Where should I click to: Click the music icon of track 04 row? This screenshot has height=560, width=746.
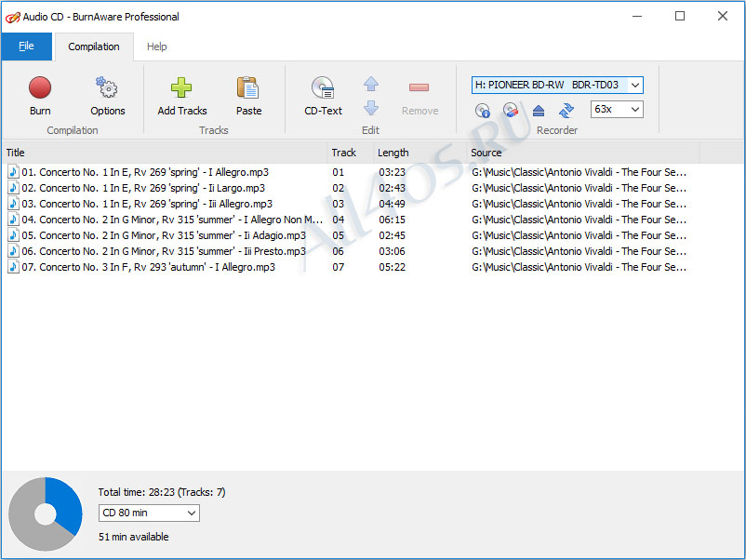(x=13, y=220)
